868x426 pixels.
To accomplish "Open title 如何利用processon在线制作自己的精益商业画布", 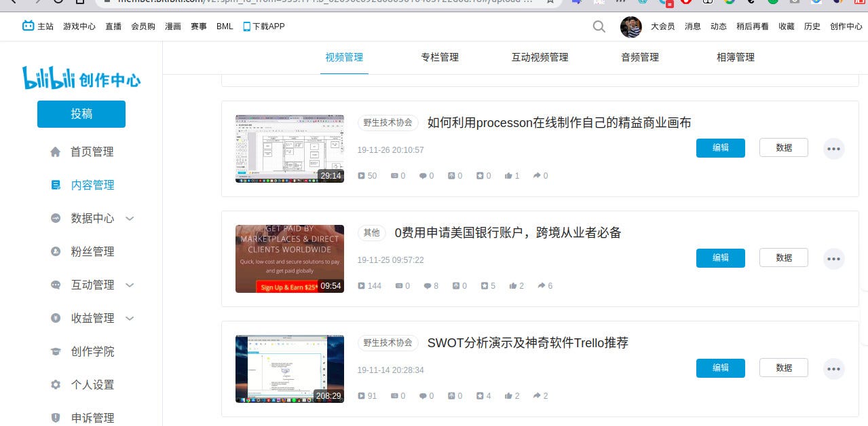I will 559,123.
